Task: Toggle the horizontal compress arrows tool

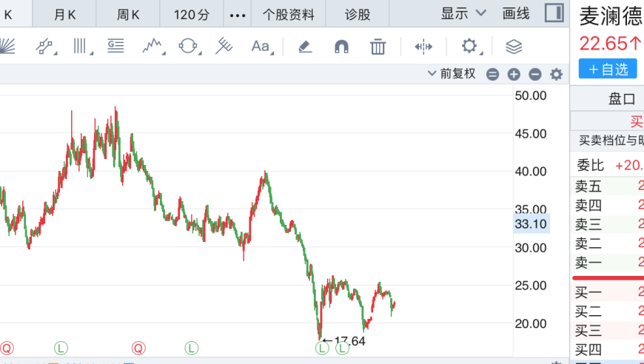Action: tap(423, 47)
